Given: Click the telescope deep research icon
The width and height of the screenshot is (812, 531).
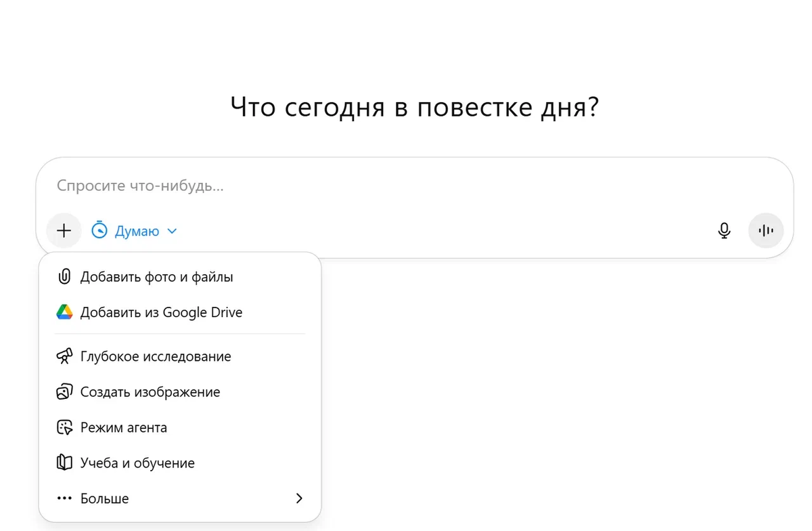Looking at the screenshot, I should (64, 356).
